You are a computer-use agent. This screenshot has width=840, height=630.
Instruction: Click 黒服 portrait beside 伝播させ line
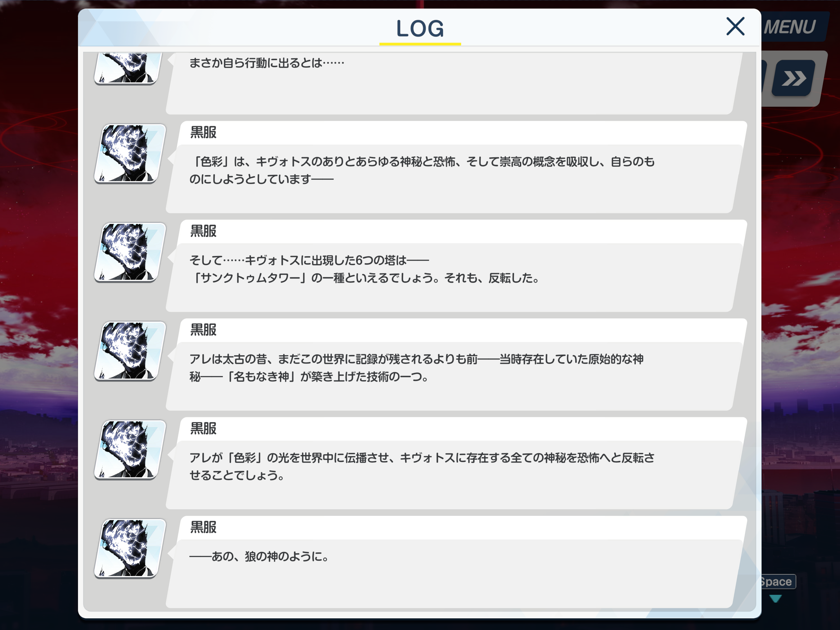pos(130,450)
